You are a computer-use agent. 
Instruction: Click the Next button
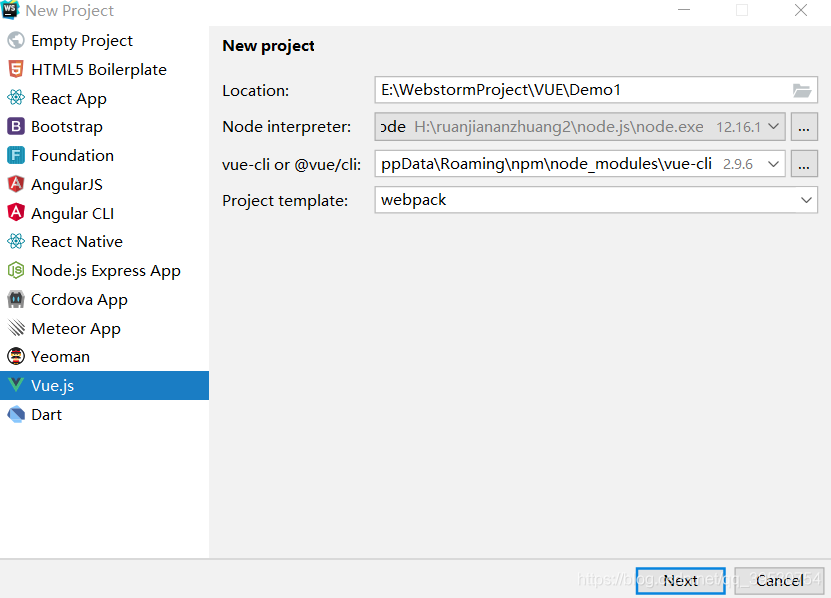[680, 580]
